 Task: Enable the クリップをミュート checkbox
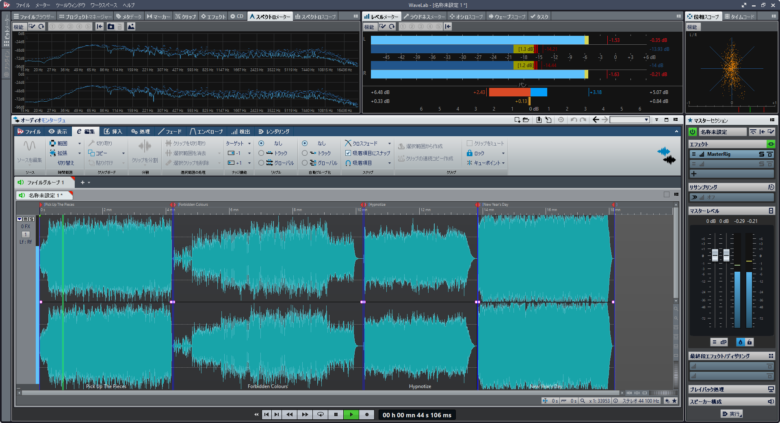tap(466, 143)
